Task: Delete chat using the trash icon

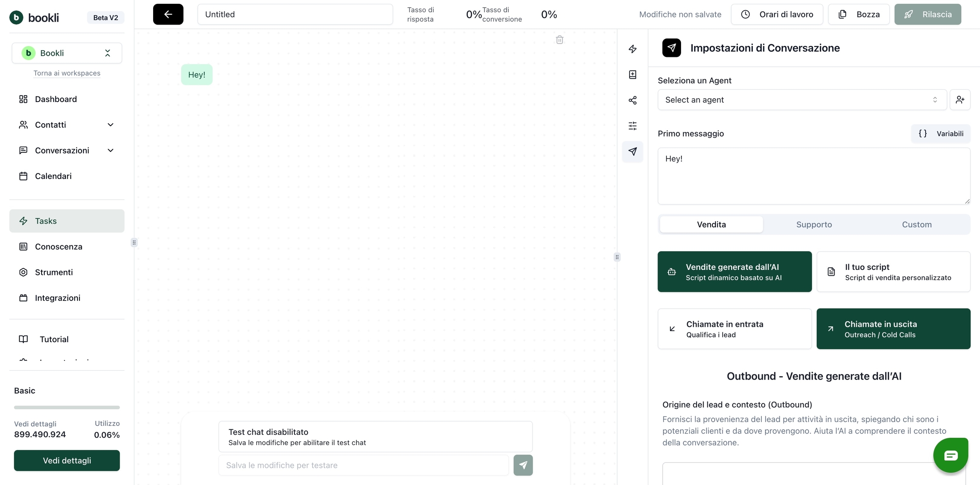Action: (x=559, y=40)
